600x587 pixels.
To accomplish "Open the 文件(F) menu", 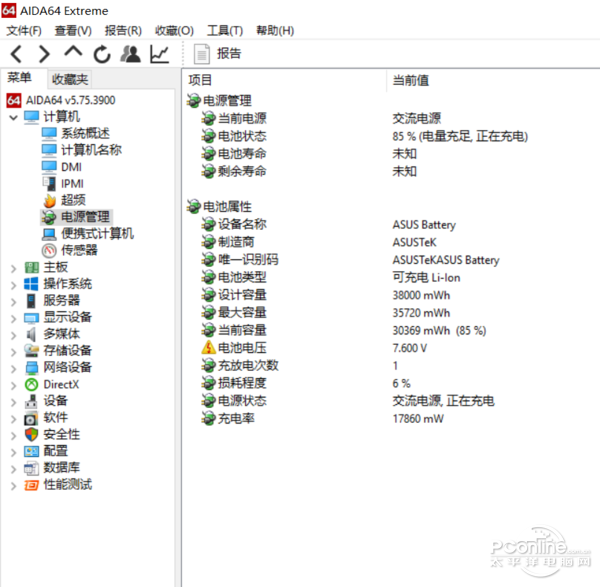I will 24,31.
